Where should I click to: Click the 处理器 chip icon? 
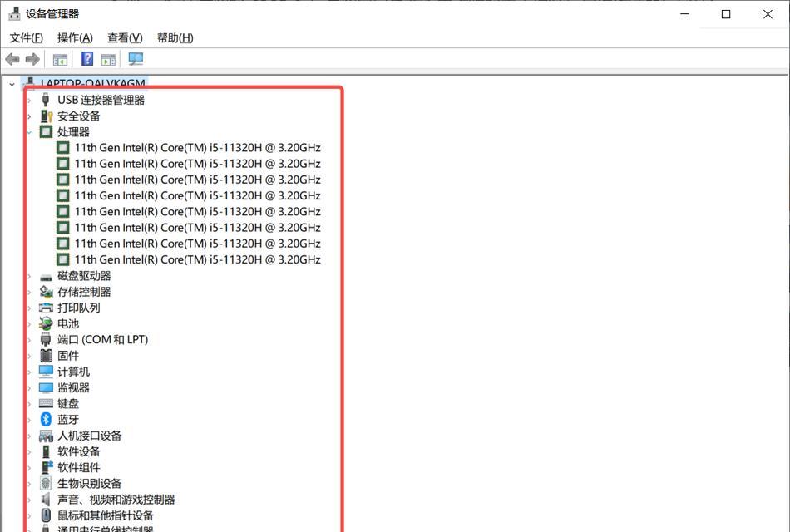click(46, 132)
